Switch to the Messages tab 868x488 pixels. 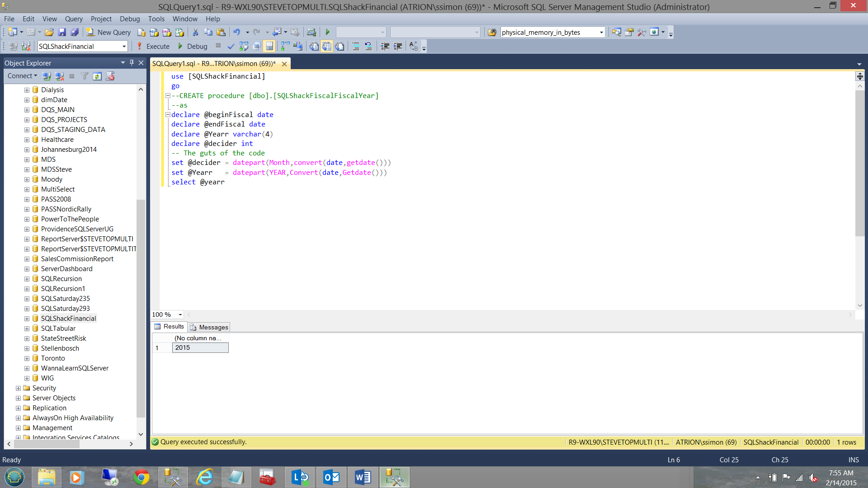coord(209,327)
